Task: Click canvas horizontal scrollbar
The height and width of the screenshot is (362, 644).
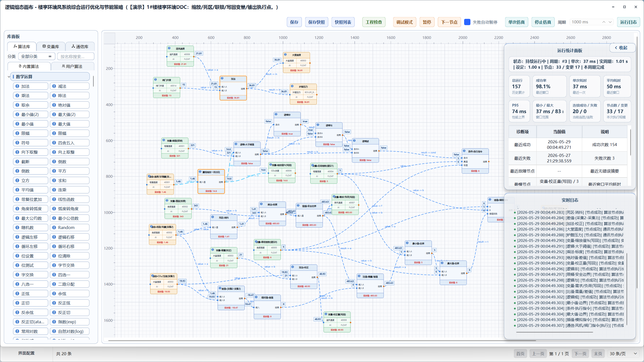Action: pos(322,340)
